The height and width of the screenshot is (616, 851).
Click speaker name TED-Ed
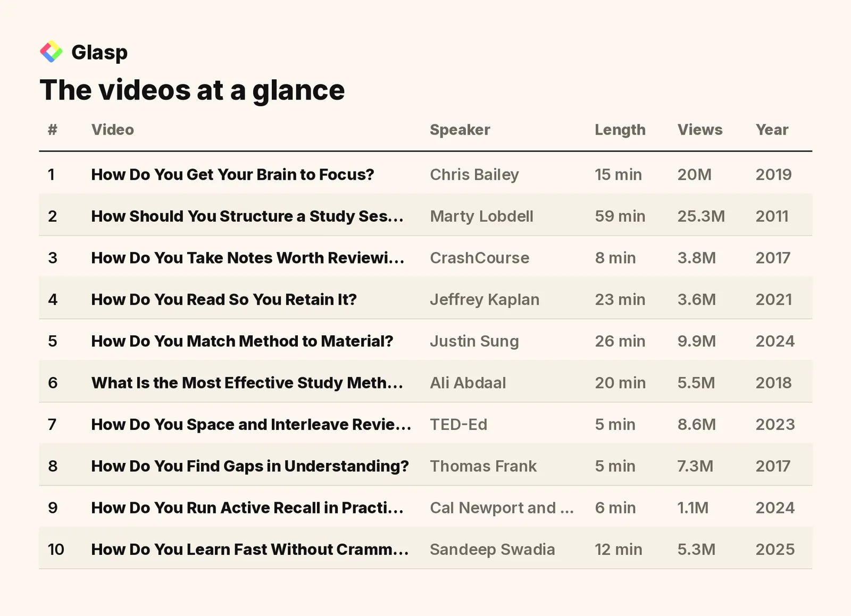(458, 424)
